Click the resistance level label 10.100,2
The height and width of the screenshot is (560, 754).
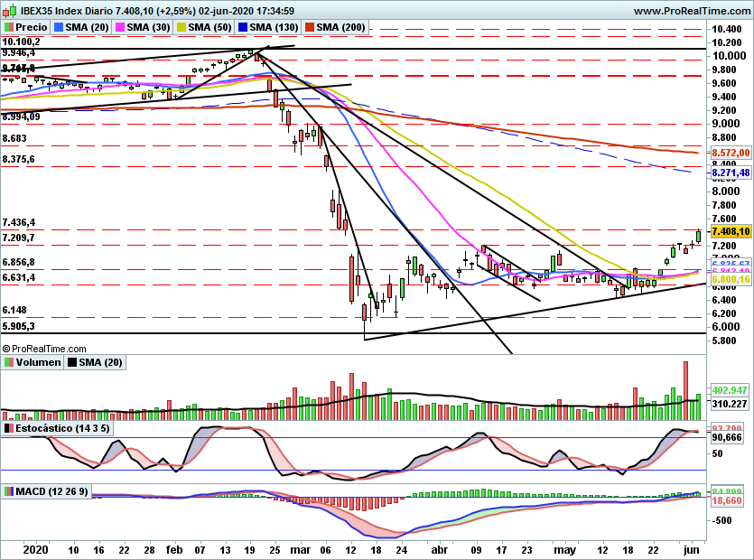pos(21,42)
